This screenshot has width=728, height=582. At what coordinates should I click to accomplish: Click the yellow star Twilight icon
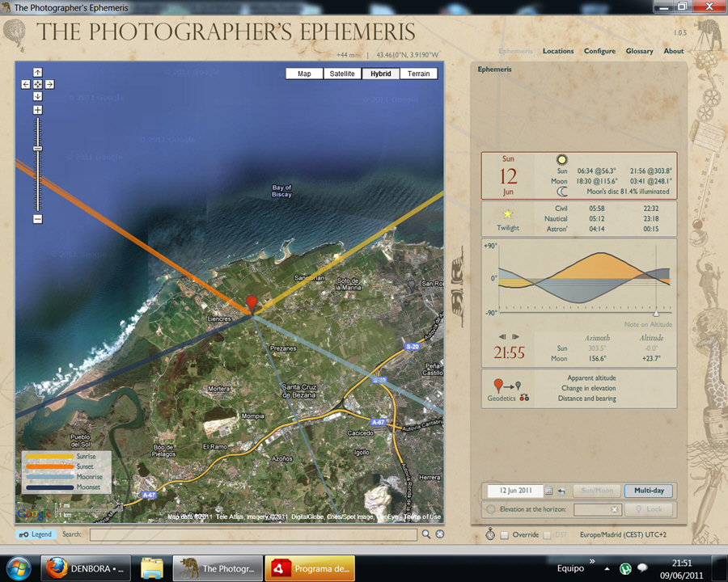[x=508, y=214]
